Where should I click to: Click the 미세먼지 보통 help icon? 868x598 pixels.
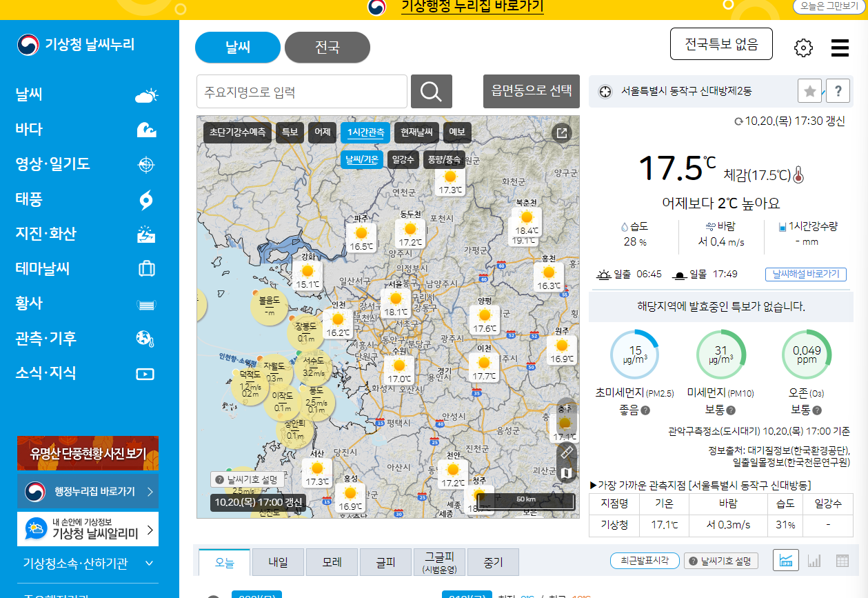pos(731,410)
